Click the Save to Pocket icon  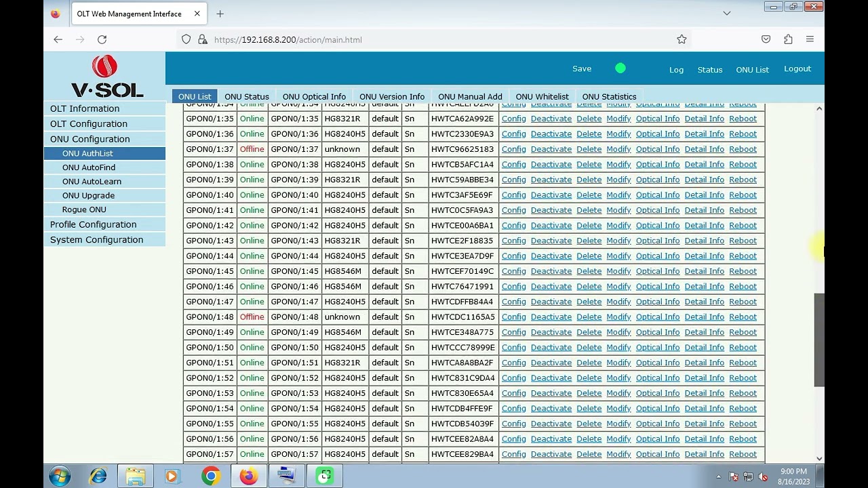[766, 39]
